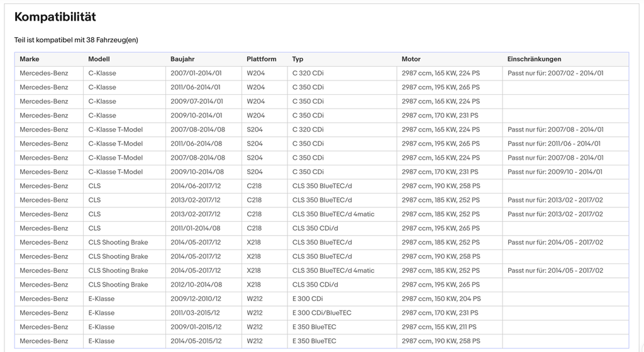
Task: Click the Einschränkungen column header
Action: (x=534, y=59)
